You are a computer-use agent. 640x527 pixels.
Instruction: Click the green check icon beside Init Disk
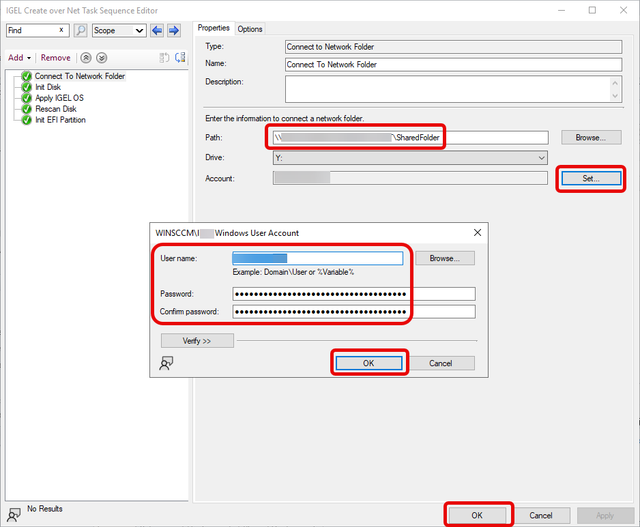(x=27, y=87)
